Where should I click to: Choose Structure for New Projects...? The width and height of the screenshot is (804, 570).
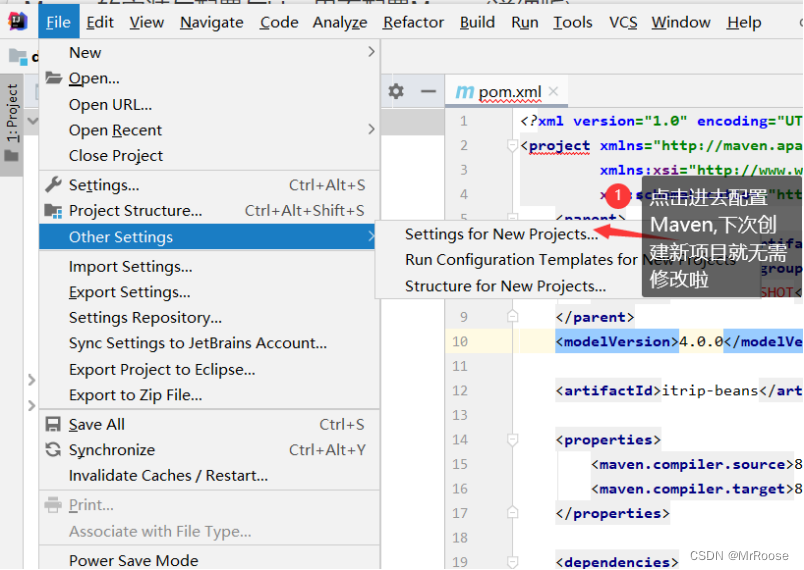(505, 286)
